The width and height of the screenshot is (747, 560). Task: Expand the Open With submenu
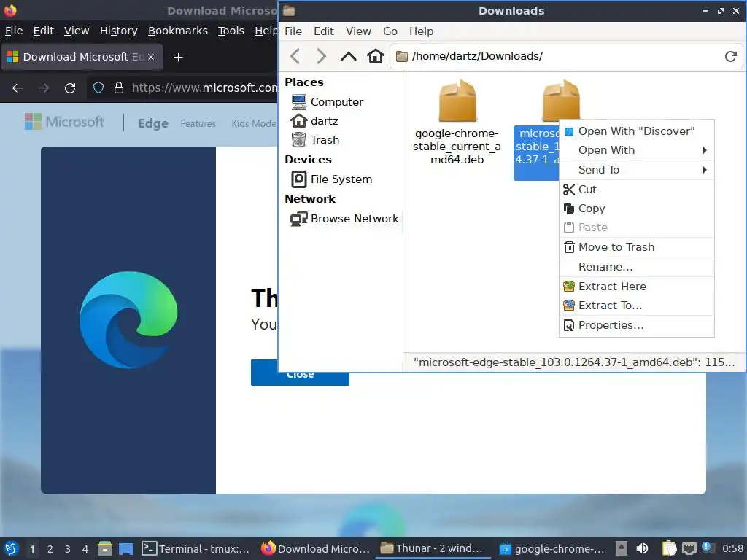click(x=636, y=150)
